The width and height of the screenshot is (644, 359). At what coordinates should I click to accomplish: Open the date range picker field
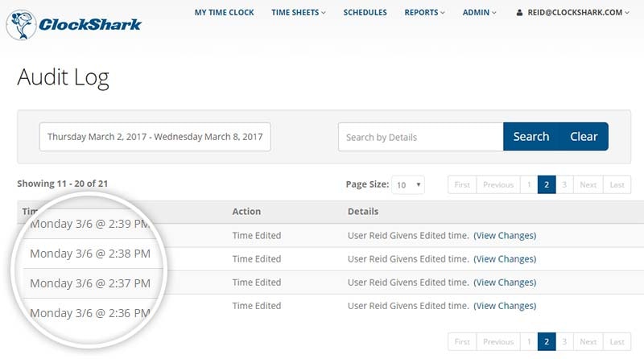click(155, 137)
